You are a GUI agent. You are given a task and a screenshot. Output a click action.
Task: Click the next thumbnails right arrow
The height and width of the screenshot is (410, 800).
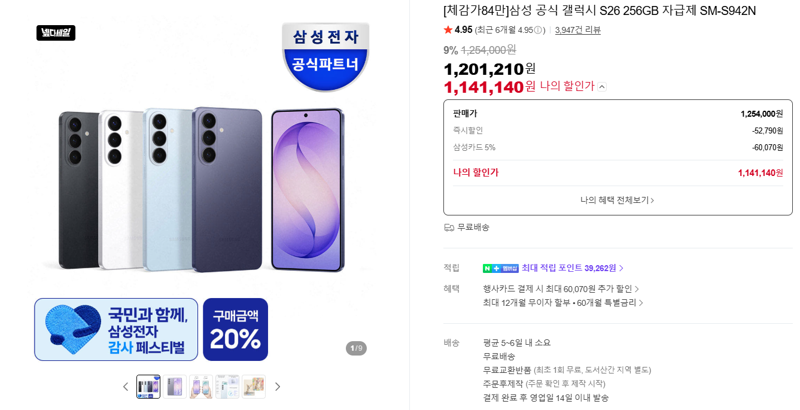pyautogui.click(x=278, y=387)
